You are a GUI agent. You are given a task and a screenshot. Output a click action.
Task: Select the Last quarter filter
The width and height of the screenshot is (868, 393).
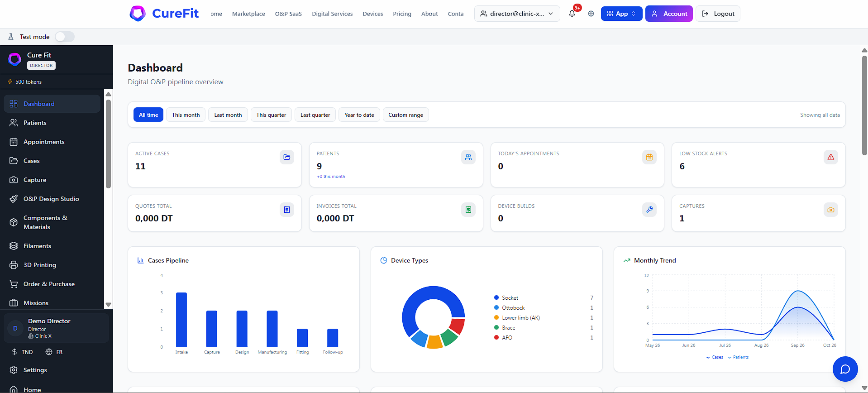pyautogui.click(x=315, y=115)
